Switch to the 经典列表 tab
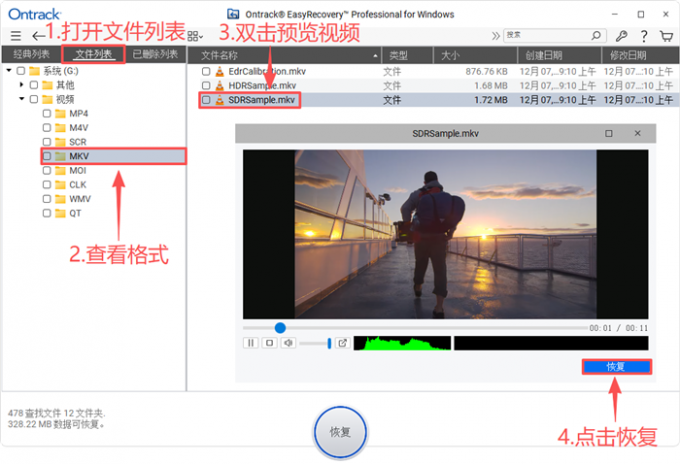Screen dimensions: 680x464 [x=31, y=54]
